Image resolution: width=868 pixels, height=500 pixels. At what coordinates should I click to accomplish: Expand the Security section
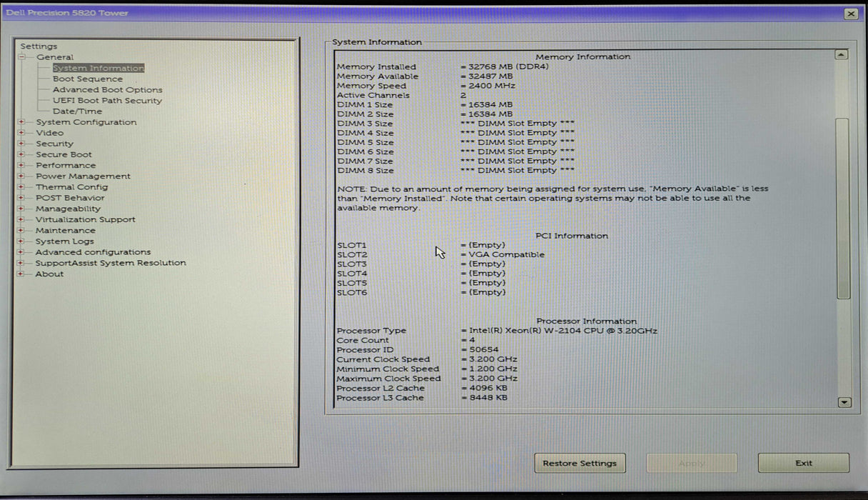(x=22, y=144)
